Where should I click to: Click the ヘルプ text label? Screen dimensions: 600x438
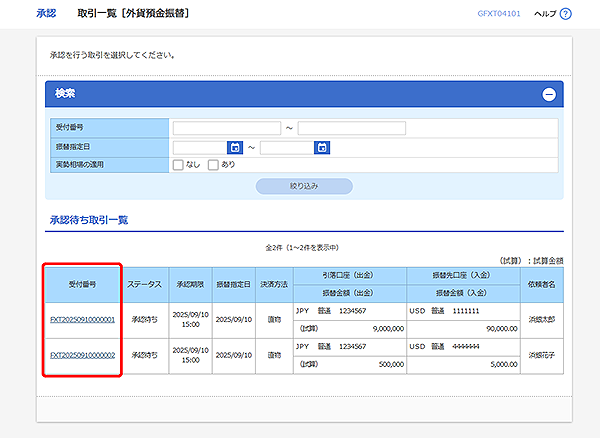click(x=545, y=14)
